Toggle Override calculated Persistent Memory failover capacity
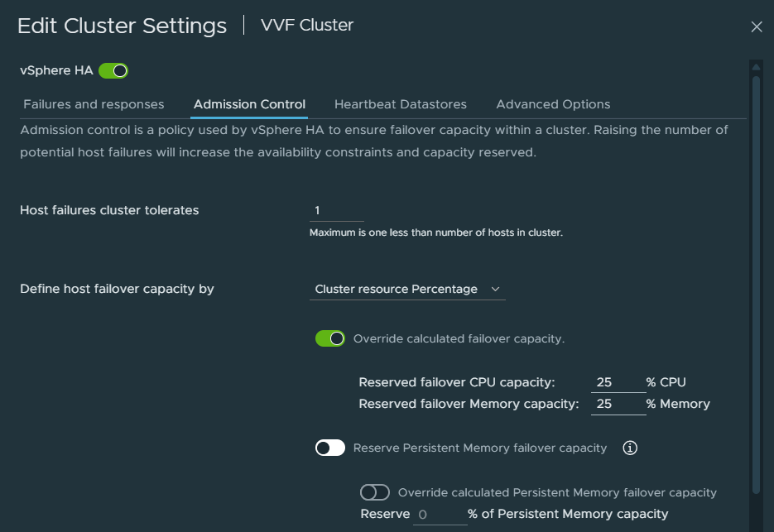This screenshot has width=774, height=532. click(x=375, y=492)
